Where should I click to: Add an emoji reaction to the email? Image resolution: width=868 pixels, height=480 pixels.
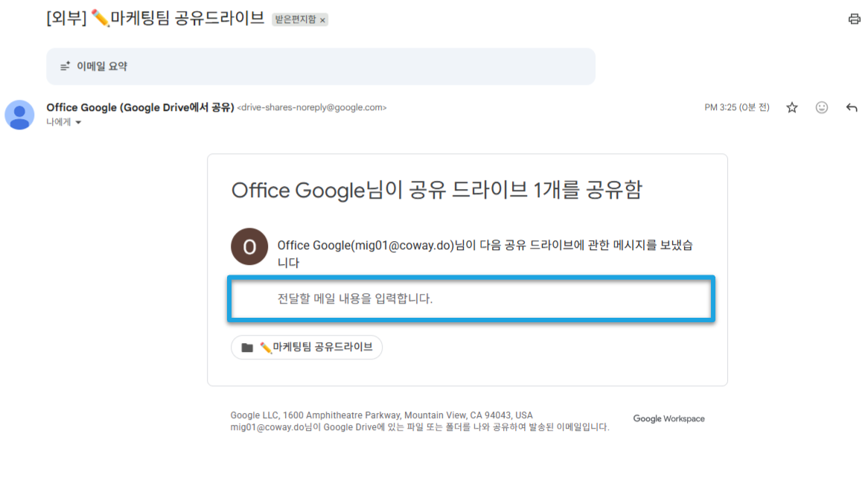tap(822, 107)
